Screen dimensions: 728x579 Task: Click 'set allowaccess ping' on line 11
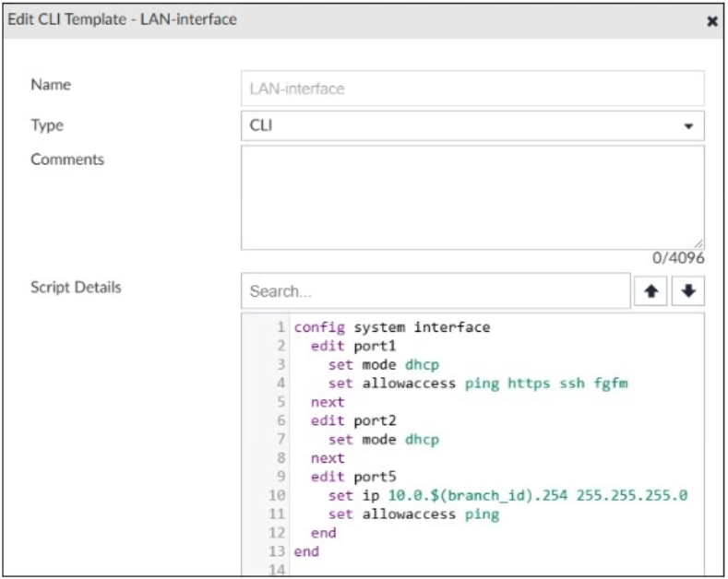413,514
